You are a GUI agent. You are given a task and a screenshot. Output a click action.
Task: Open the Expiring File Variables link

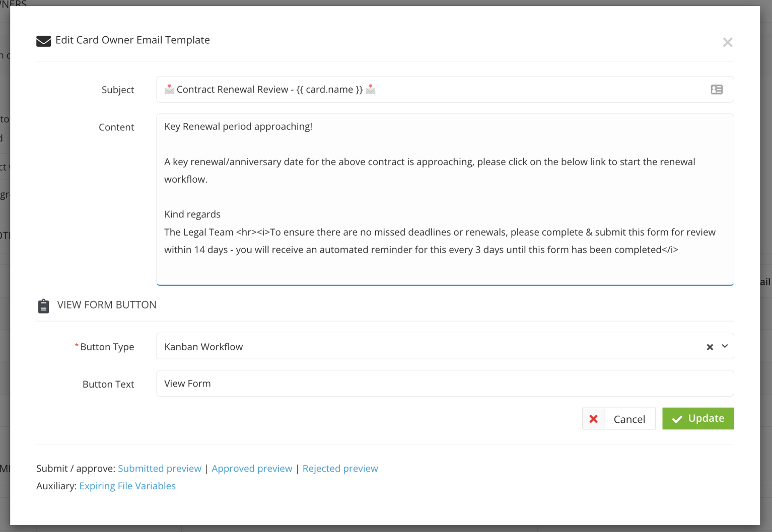[x=127, y=486]
